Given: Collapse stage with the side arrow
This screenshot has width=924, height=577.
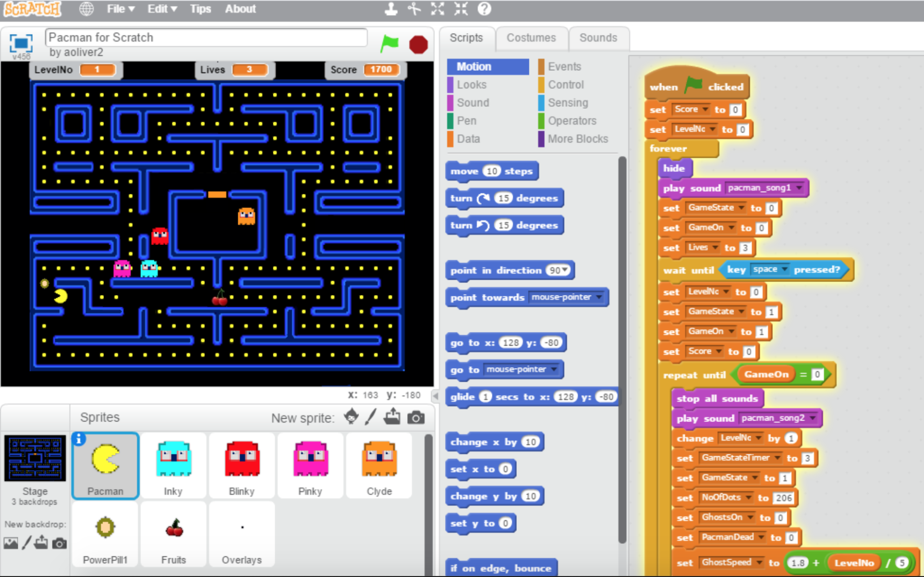Looking at the screenshot, I should tap(436, 396).
